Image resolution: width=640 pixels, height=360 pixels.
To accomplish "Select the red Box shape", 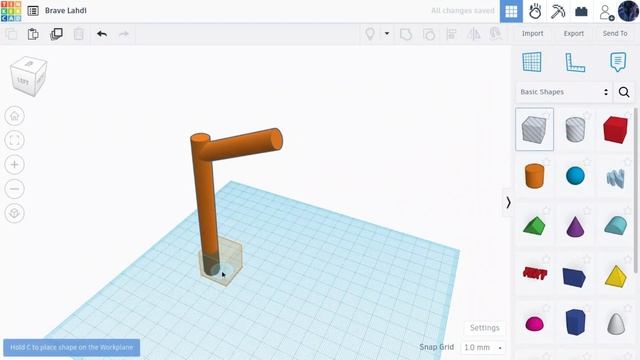I will pos(615,129).
